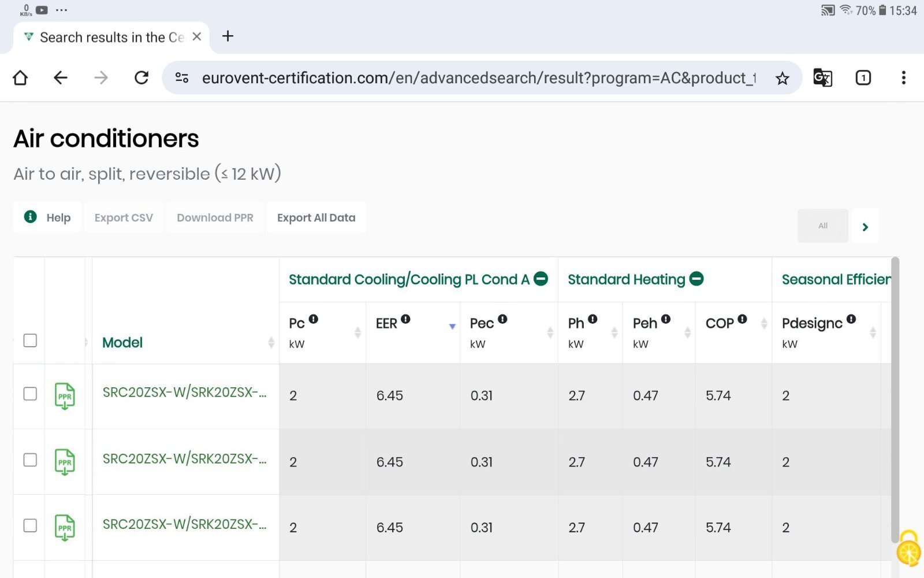
Task: Sort table by Pdesignc column
Action: [873, 332]
